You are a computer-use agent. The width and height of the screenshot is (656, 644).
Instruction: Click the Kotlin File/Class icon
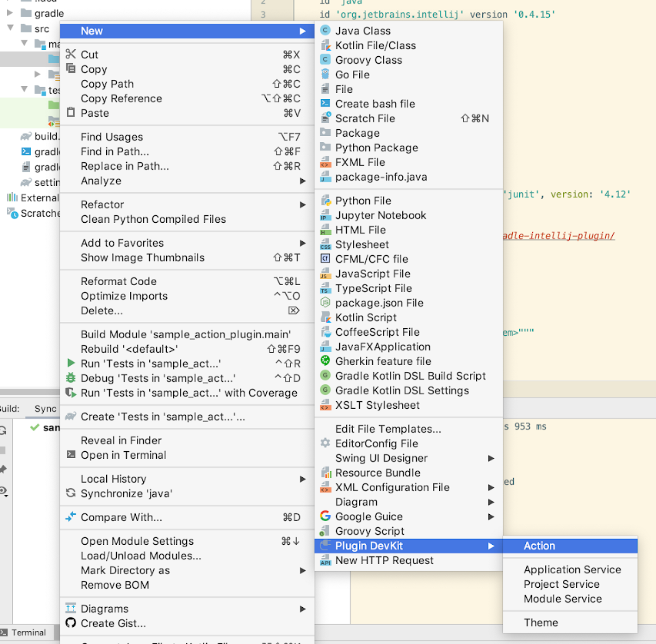coord(325,45)
